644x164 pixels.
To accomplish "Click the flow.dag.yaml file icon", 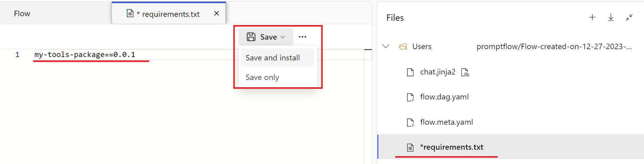I will click(410, 97).
